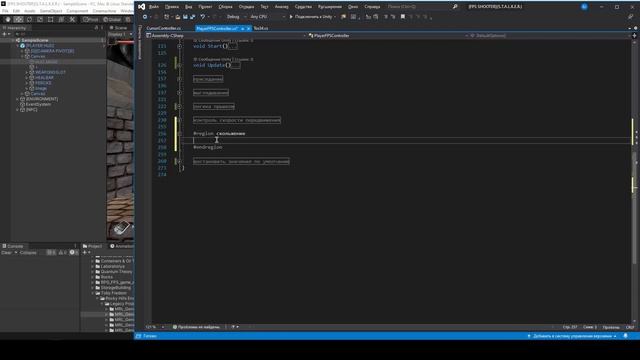640x360 pixels.
Task: Toggle Console error count filter
Action: click(73, 253)
